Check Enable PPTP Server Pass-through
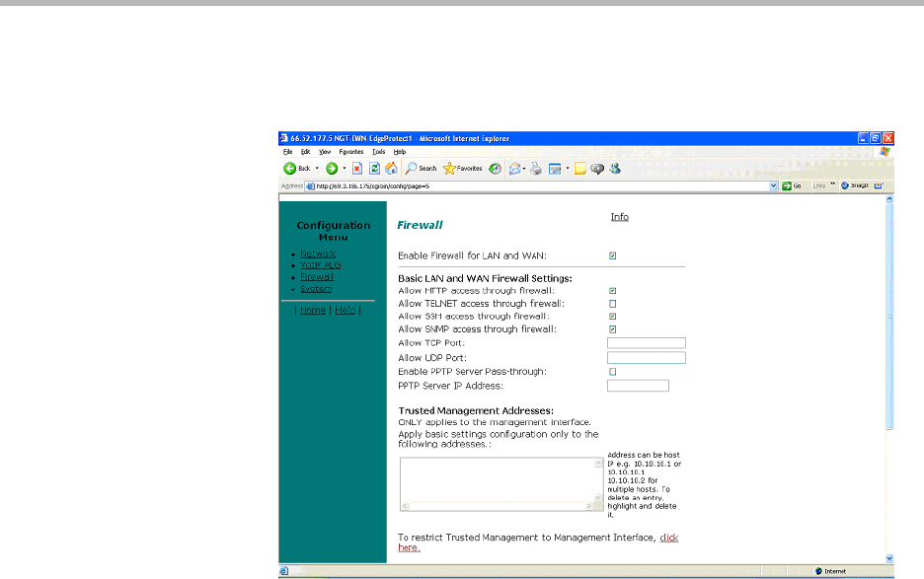 [613, 372]
